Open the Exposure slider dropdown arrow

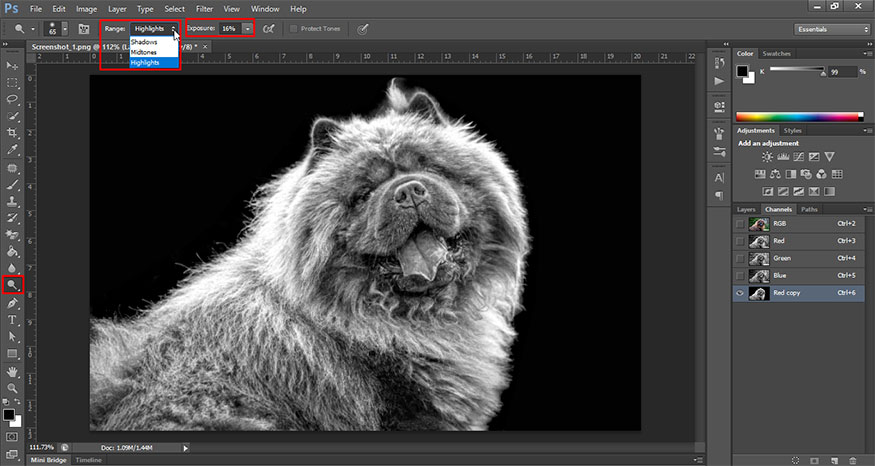tap(248, 28)
